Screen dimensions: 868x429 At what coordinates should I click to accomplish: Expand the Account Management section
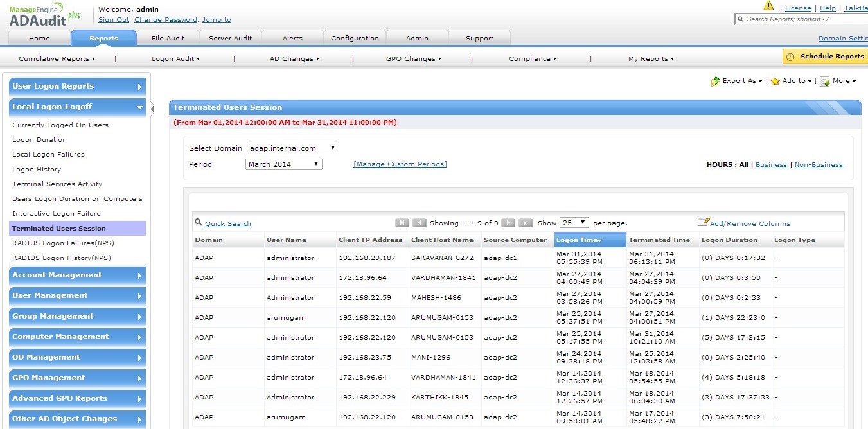(x=77, y=276)
